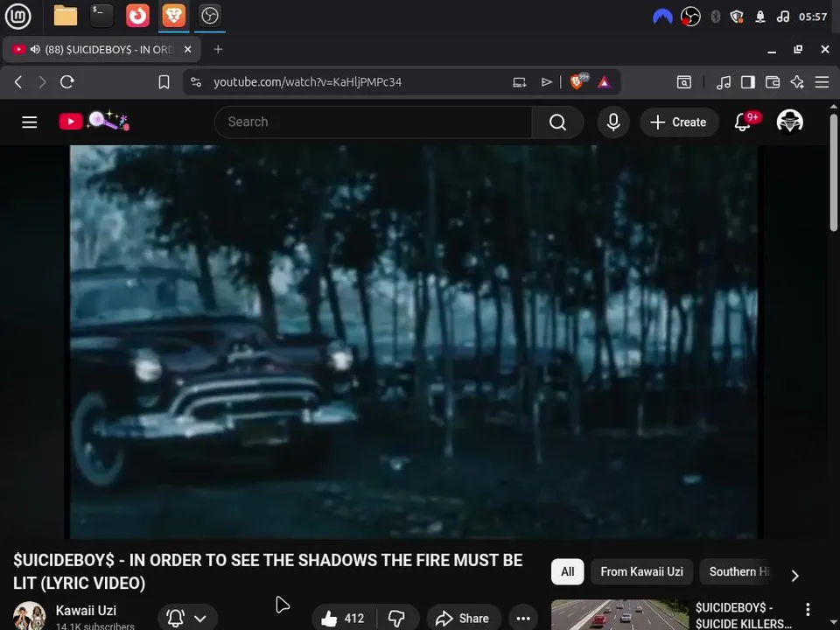Open the Kawaii Uzi channel name link

pyautogui.click(x=86, y=610)
